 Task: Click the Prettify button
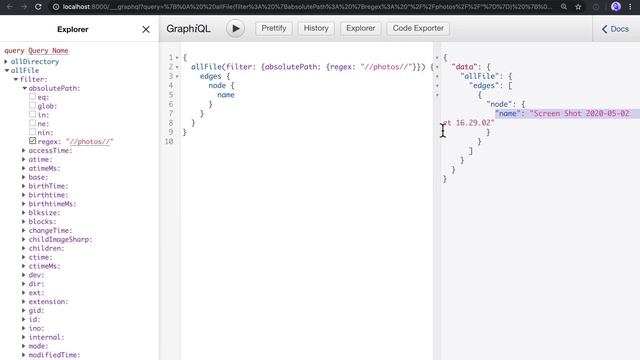pyautogui.click(x=273, y=28)
